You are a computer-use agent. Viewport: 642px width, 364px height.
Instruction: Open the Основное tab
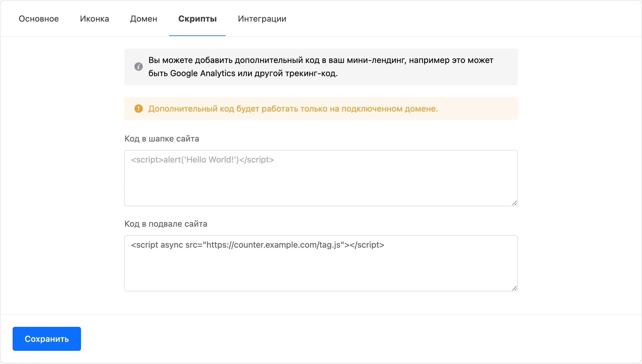point(39,19)
